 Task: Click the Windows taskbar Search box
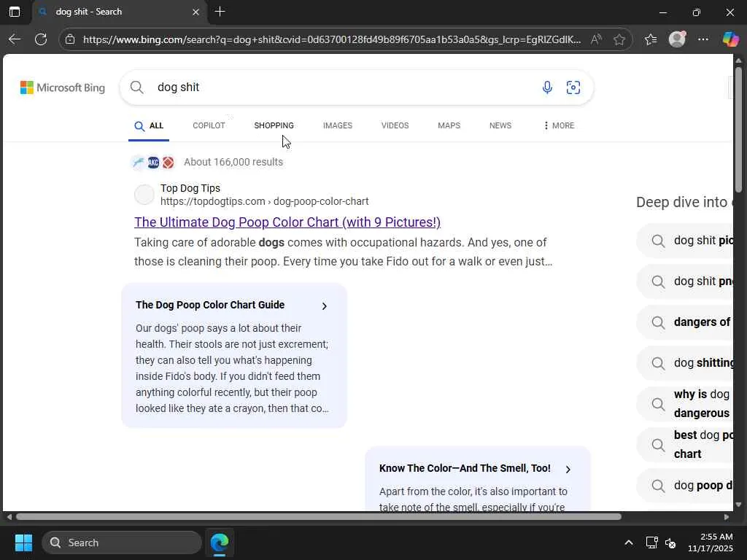[122, 542]
